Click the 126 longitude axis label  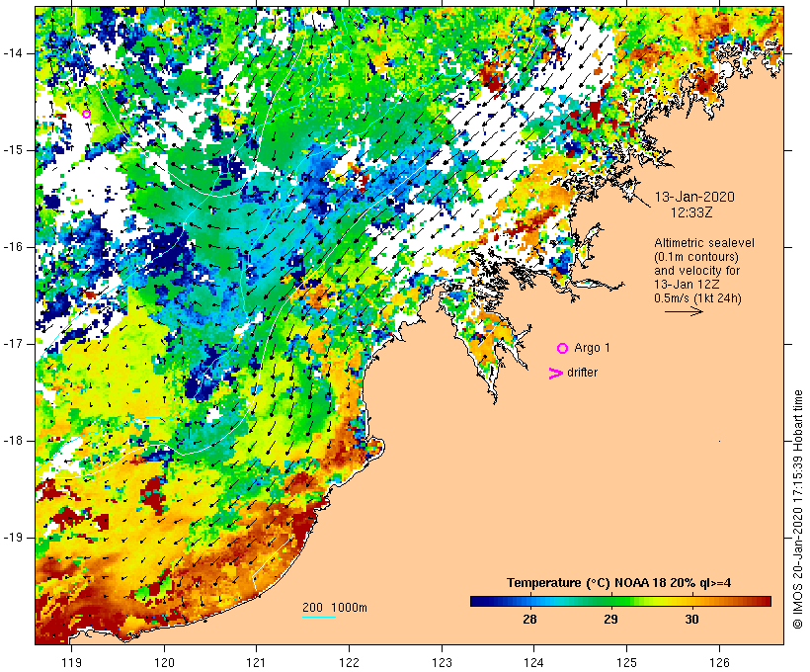(x=719, y=663)
